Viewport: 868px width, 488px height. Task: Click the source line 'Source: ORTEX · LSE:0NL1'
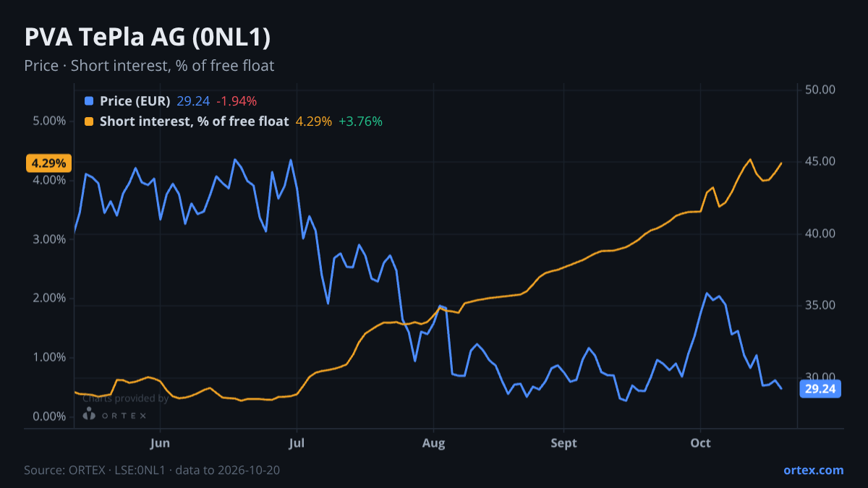click(x=152, y=471)
